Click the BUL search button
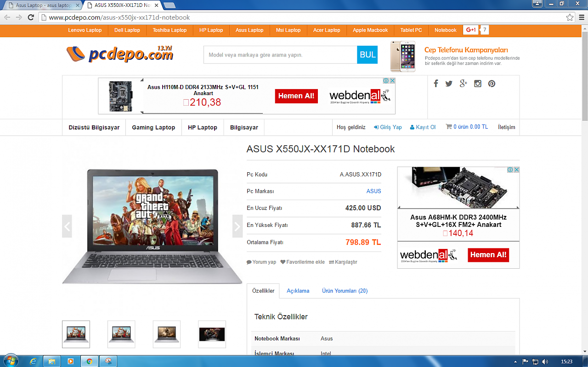 [x=367, y=55]
